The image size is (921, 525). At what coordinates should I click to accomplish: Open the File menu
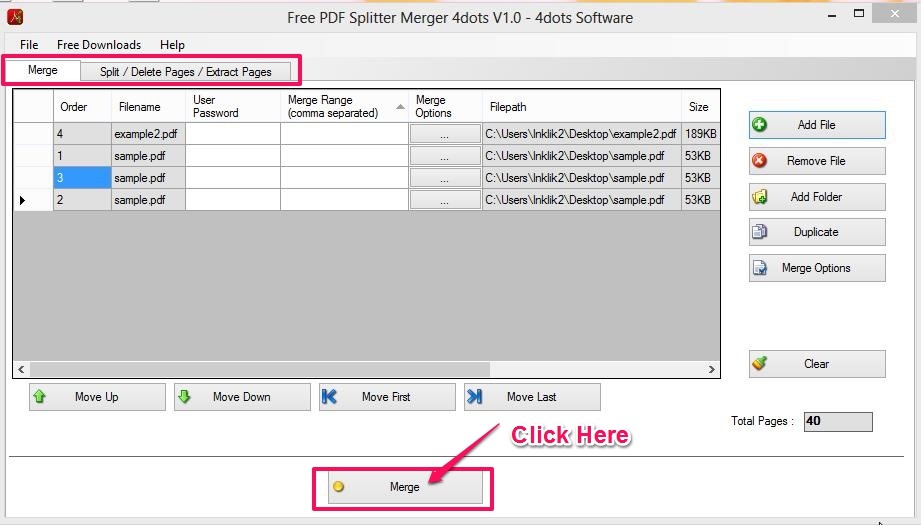(29, 45)
